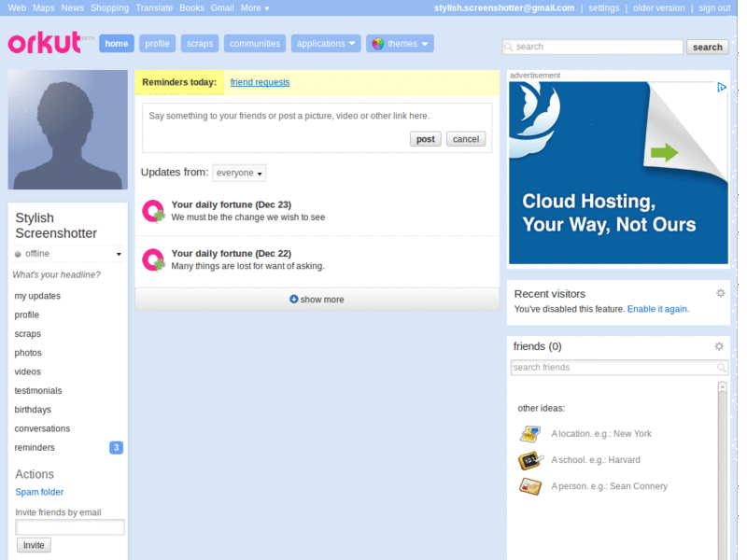The height and width of the screenshot is (560, 747).
Task: Open Books in the top bar
Action: [191, 8]
